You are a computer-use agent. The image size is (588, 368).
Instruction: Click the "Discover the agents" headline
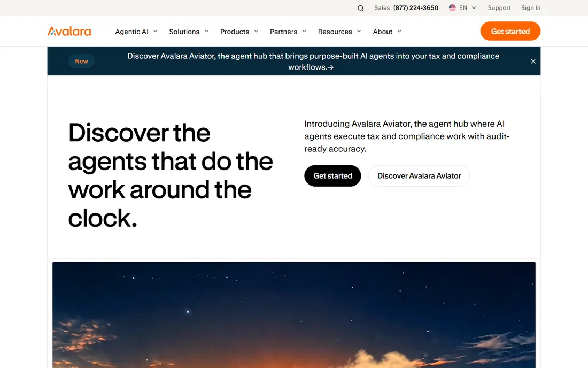pos(171,175)
